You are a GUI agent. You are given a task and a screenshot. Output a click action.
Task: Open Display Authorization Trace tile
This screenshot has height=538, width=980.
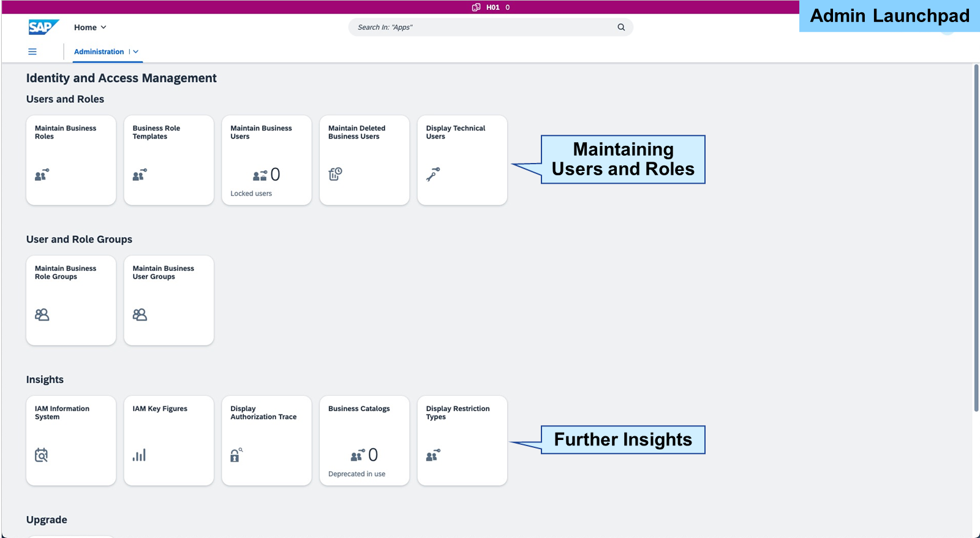266,441
